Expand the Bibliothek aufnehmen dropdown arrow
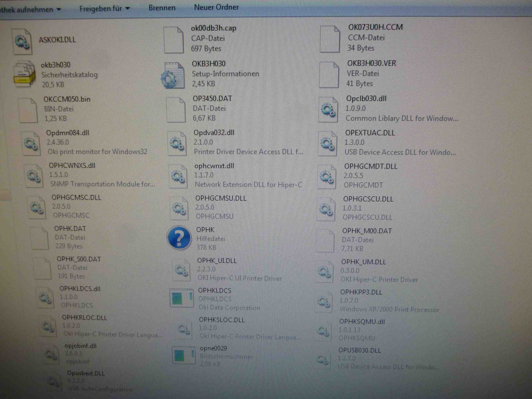The image size is (532, 399). pos(59,10)
